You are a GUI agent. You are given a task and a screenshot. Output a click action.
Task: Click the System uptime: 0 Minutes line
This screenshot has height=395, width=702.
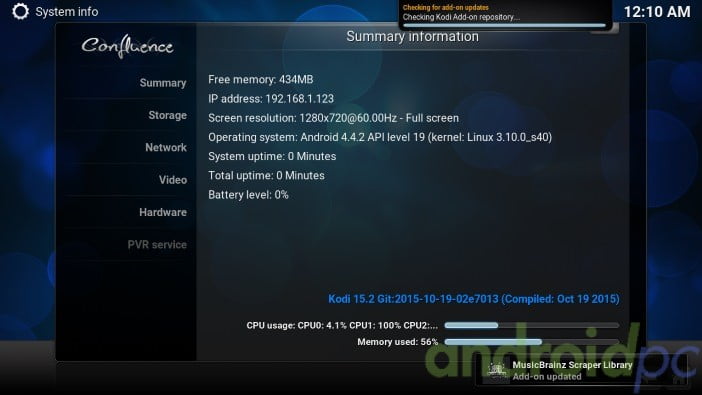pyautogui.click(x=272, y=156)
